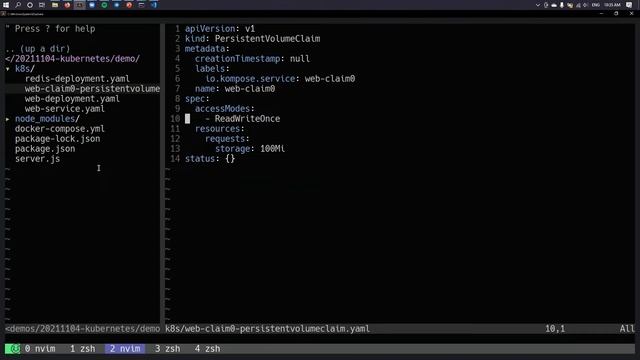Open redis-deployment.yaml in tree
Screen dimensions: 640x360
77,79
